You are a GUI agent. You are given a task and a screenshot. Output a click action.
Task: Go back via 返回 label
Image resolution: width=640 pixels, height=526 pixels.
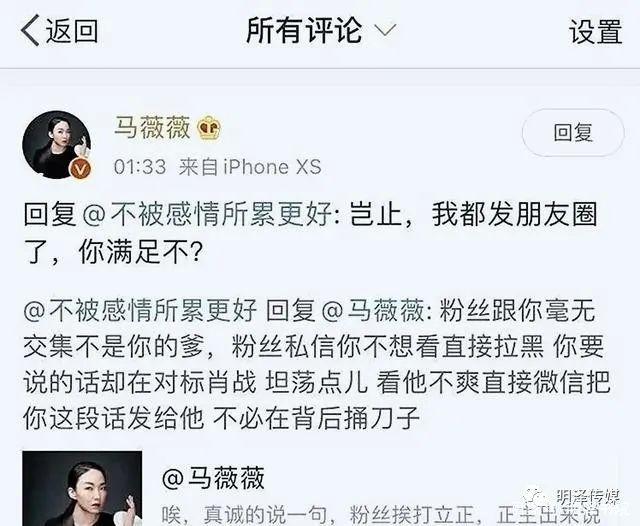pyautogui.click(x=72, y=31)
